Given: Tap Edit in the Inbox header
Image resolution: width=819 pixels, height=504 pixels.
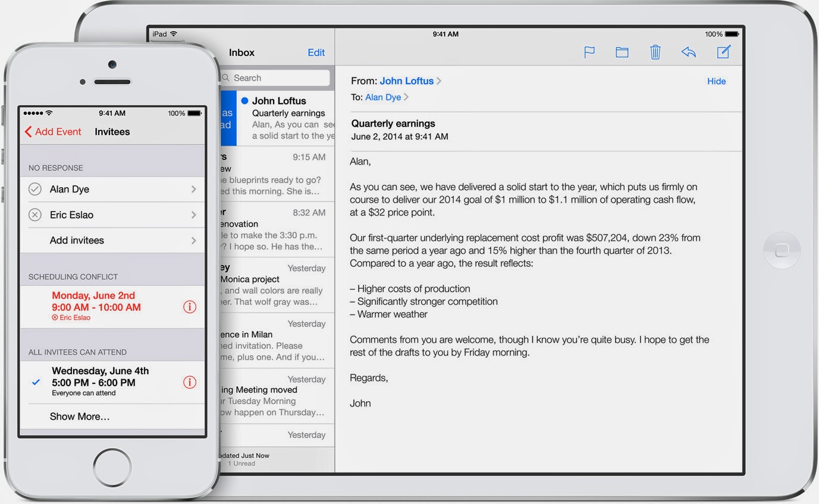Looking at the screenshot, I should point(316,52).
